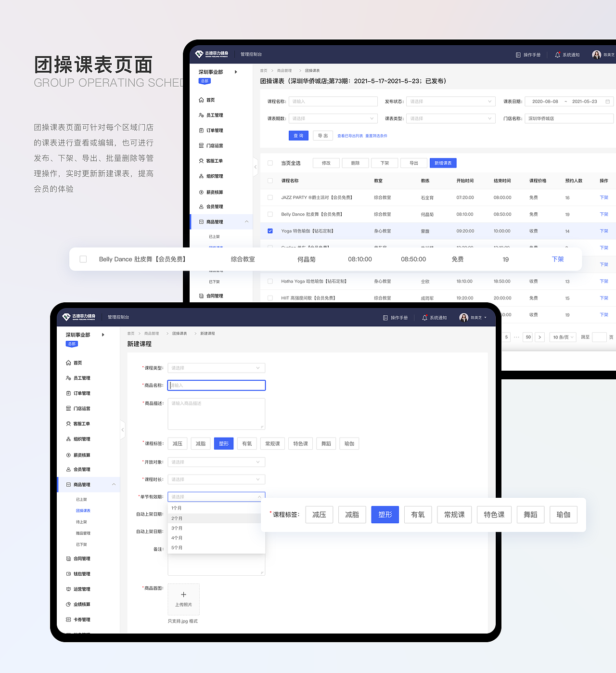616x673 pixels.
Task: Select 薪资核算 in the sidebar
Action: (79, 454)
